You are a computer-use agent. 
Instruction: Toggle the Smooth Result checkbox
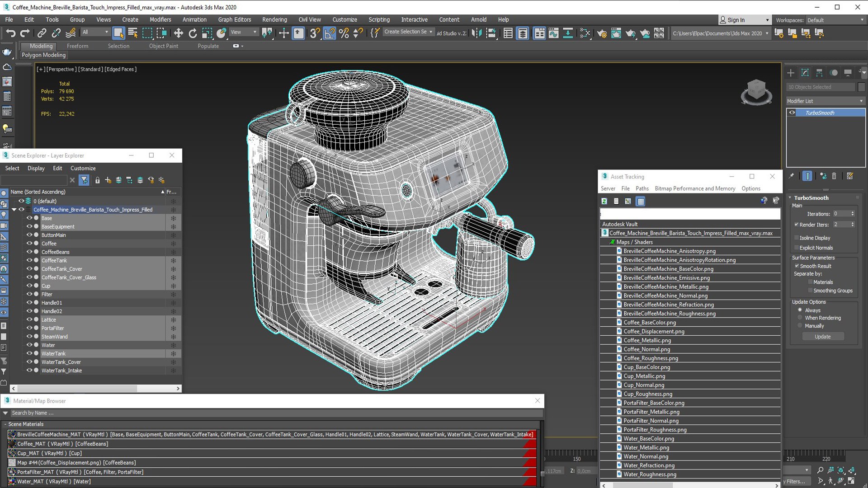click(x=797, y=266)
